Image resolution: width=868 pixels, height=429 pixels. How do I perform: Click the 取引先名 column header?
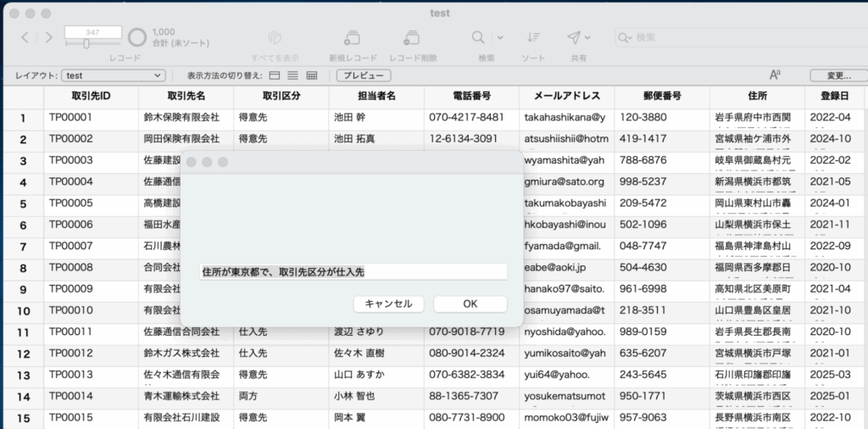186,96
